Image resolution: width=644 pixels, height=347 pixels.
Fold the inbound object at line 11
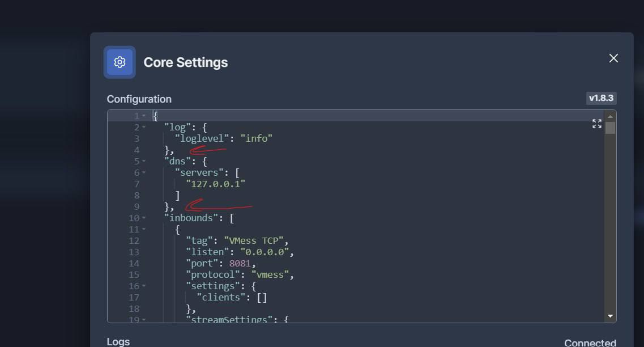coord(144,230)
